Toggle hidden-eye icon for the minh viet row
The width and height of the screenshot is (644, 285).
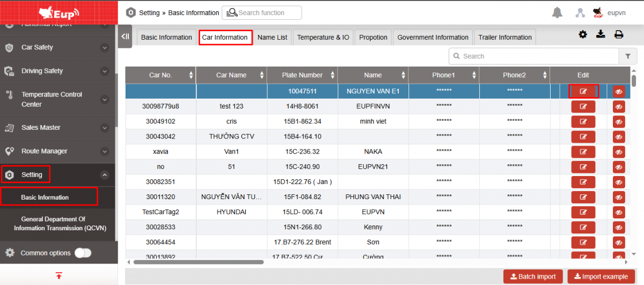click(x=619, y=122)
